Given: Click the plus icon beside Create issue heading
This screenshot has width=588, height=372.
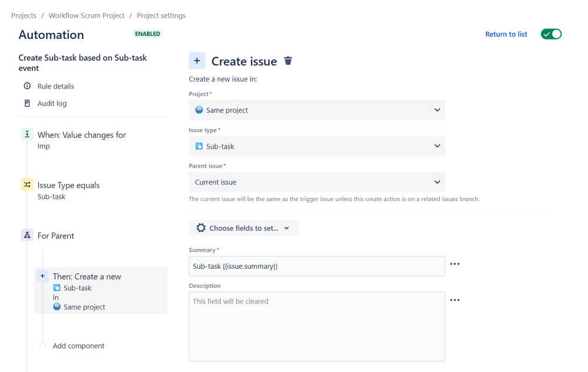Looking at the screenshot, I should point(197,61).
